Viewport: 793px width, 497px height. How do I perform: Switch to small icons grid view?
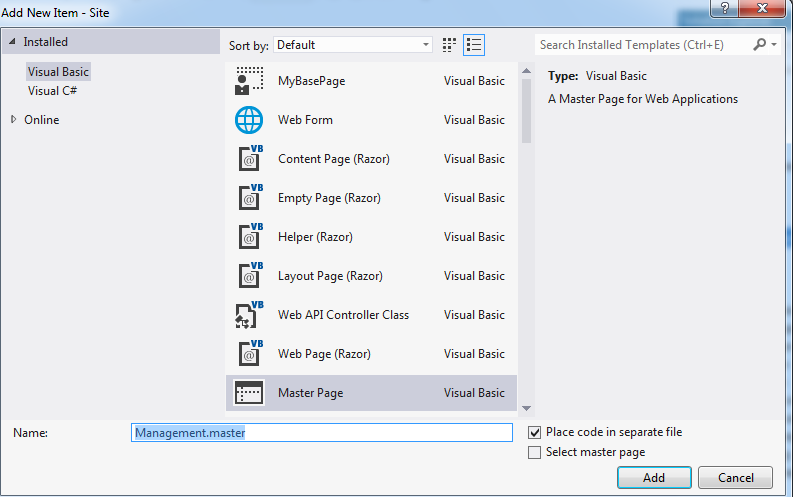450,45
